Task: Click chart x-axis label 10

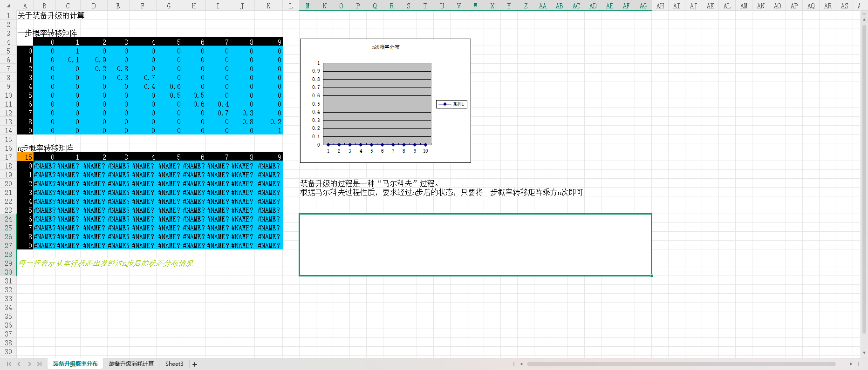Action: 425,151
